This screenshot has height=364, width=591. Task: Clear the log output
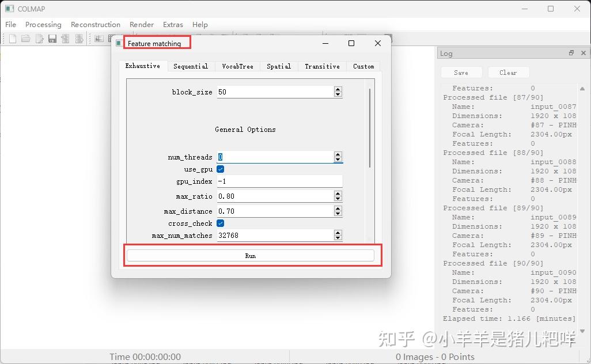pyautogui.click(x=509, y=72)
